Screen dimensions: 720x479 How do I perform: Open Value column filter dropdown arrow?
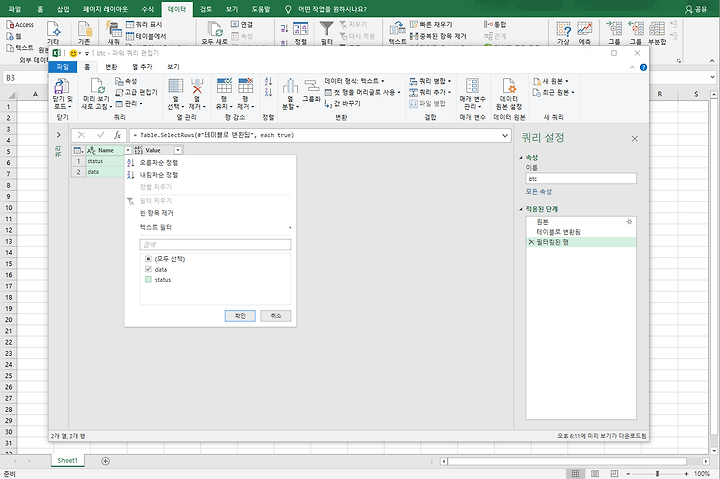pyautogui.click(x=178, y=150)
